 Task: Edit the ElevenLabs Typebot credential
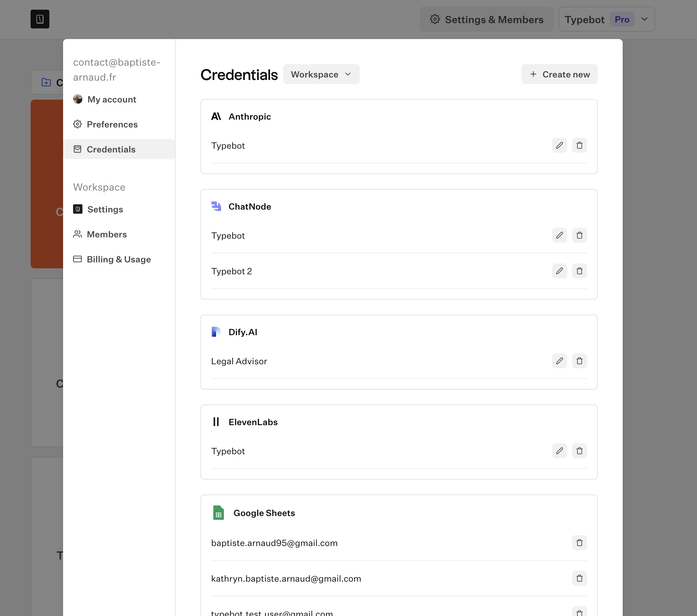[559, 451]
